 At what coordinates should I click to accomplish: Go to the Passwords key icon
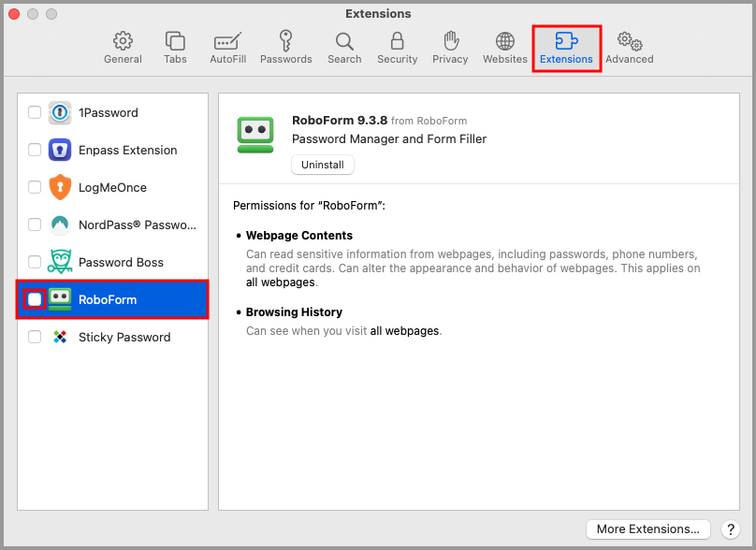click(285, 48)
